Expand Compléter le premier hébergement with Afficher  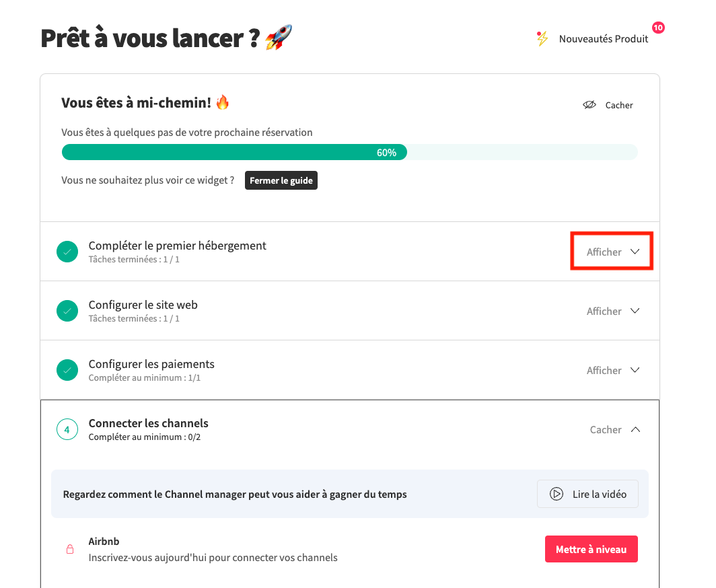pyautogui.click(x=612, y=252)
